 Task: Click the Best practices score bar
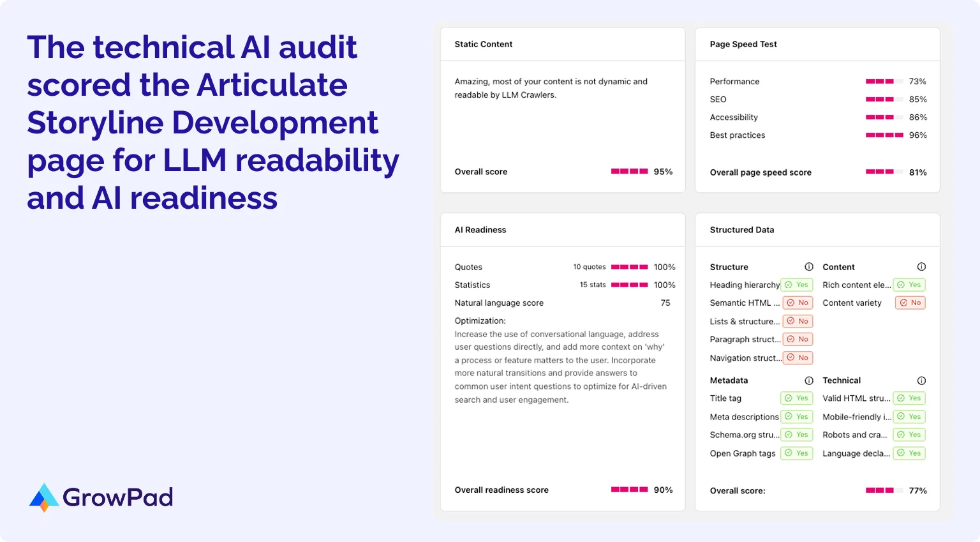884,135
